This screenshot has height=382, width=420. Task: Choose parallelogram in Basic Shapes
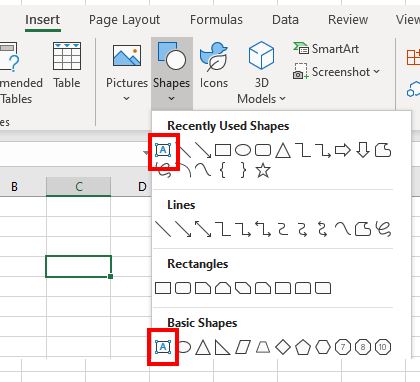pos(243,347)
